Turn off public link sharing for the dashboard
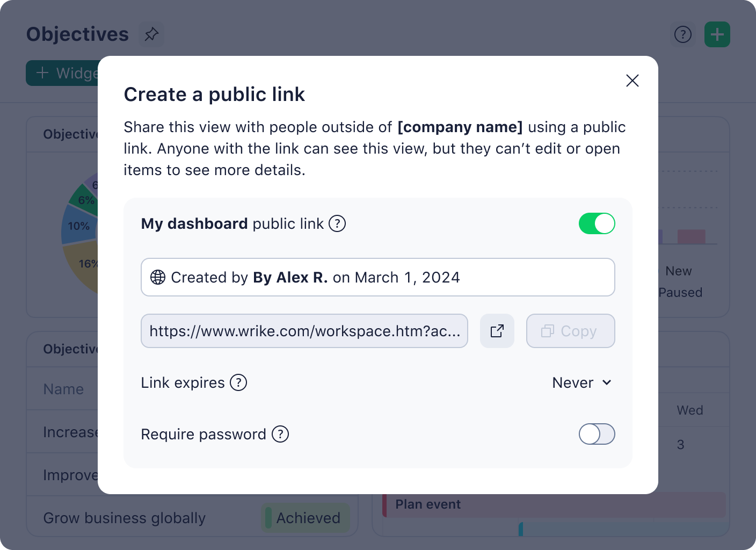This screenshot has width=756, height=550. coord(597,223)
